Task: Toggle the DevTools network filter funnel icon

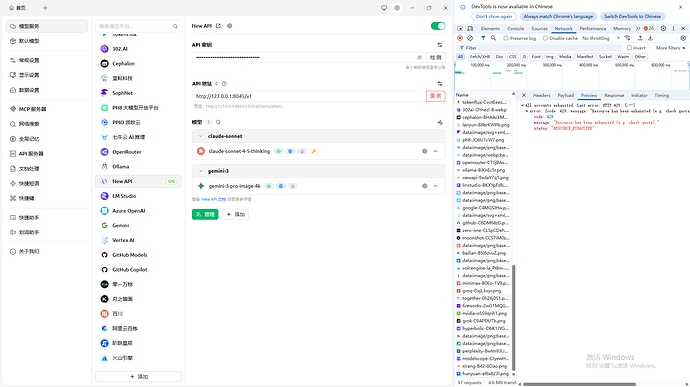Action: pyautogui.click(x=483, y=38)
